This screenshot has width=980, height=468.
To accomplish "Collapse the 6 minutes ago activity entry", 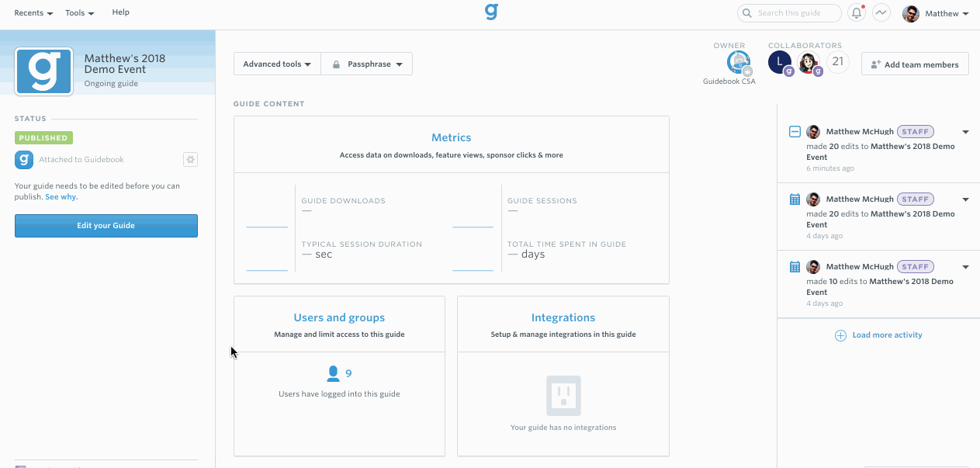I will point(795,132).
